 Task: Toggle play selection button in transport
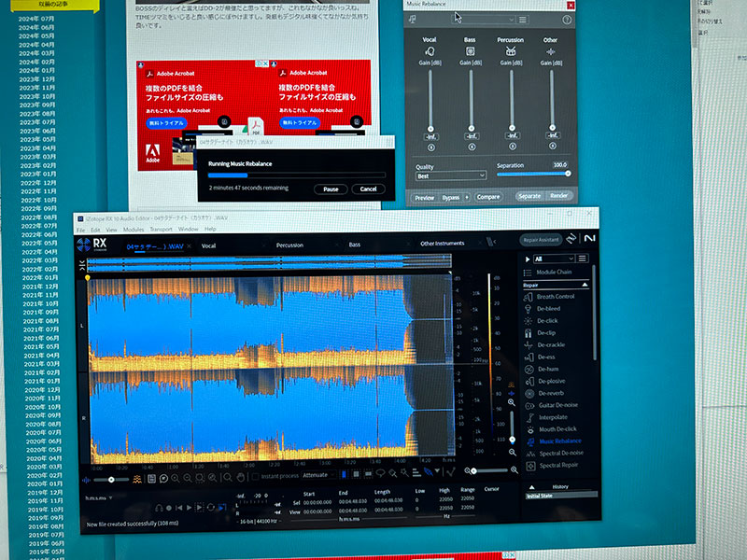point(200,508)
